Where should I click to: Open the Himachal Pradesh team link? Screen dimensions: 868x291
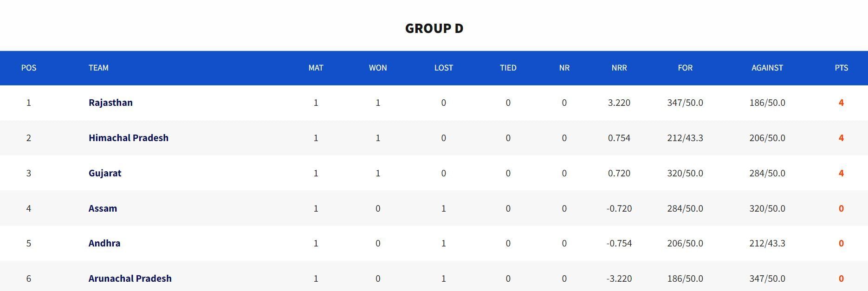point(128,138)
